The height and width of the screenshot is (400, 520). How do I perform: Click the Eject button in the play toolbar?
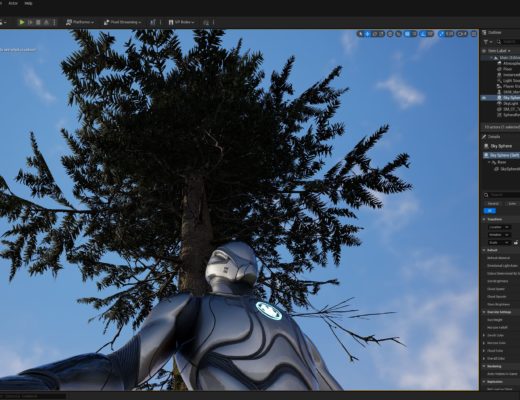pos(46,22)
